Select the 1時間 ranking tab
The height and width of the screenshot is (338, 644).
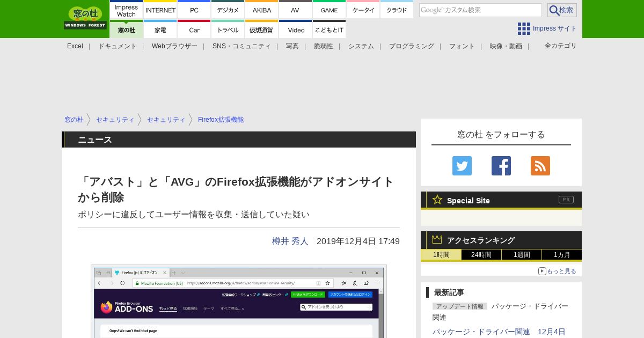(x=441, y=255)
